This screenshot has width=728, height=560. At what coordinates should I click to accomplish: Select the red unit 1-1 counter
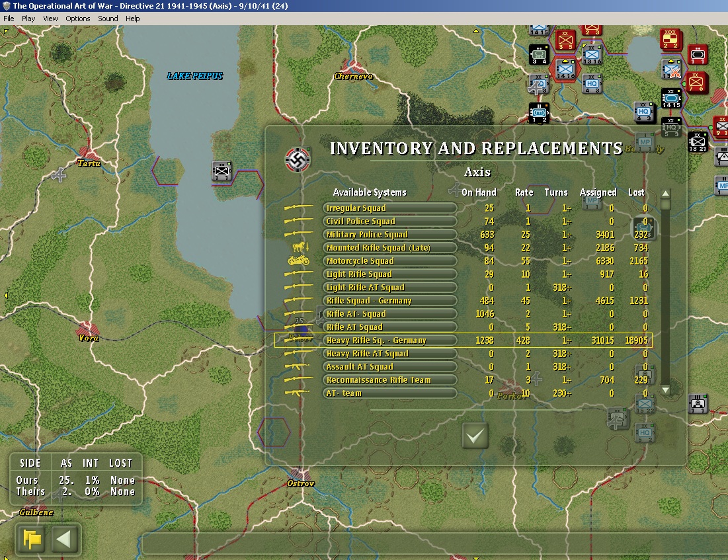point(697,54)
